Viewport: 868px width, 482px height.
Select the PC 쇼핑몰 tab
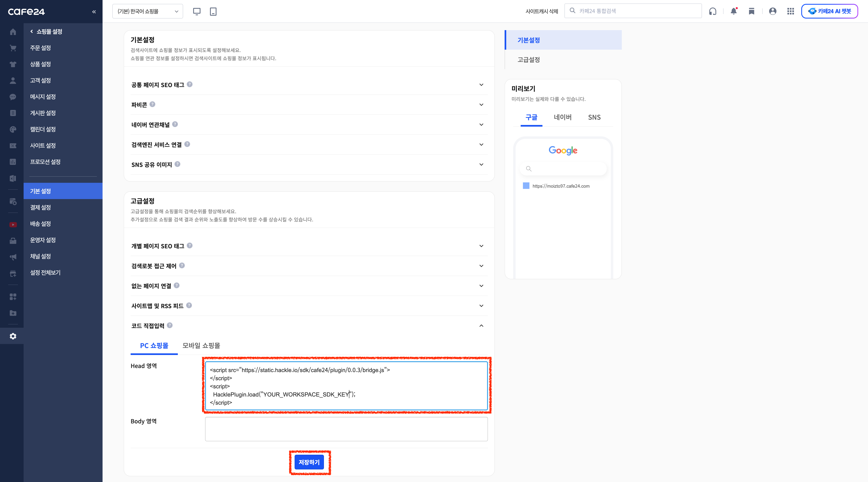click(154, 345)
